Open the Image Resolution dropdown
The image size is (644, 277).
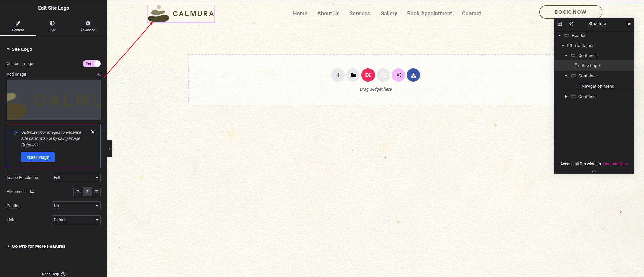76,178
